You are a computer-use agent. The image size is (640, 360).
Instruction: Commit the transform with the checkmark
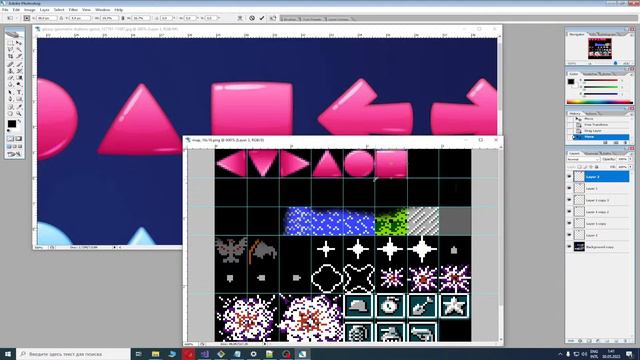tap(262, 18)
